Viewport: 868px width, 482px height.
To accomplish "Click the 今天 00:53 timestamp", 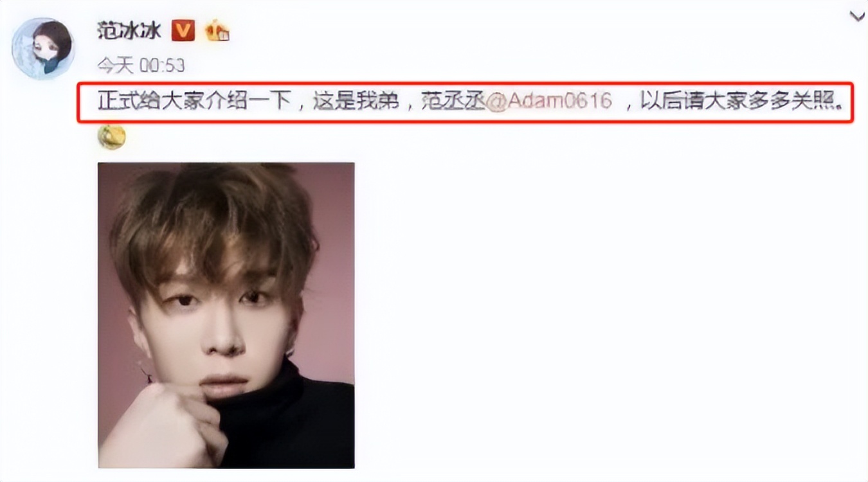I will 141,65.
